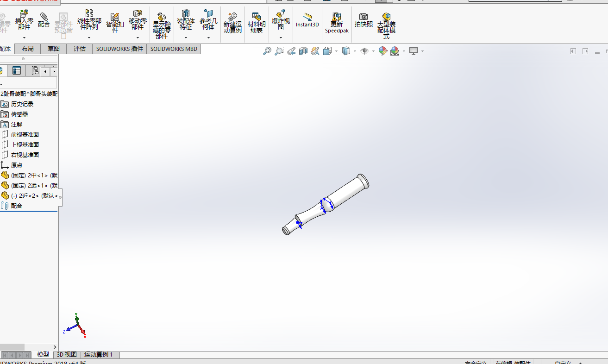Open Apply Scene dropdown arrow

(404, 51)
